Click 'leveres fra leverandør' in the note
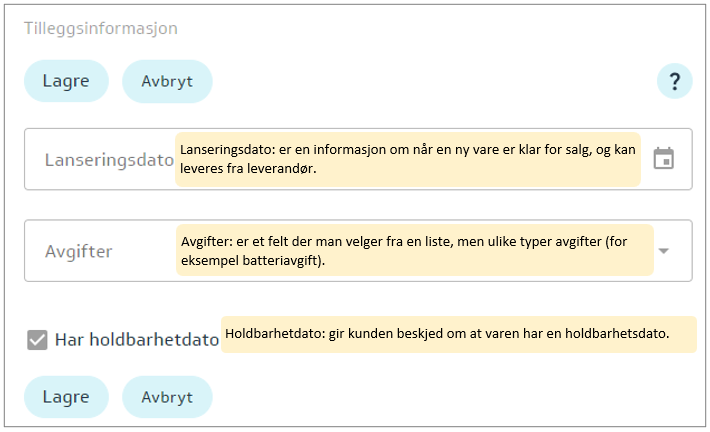 tap(257, 168)
